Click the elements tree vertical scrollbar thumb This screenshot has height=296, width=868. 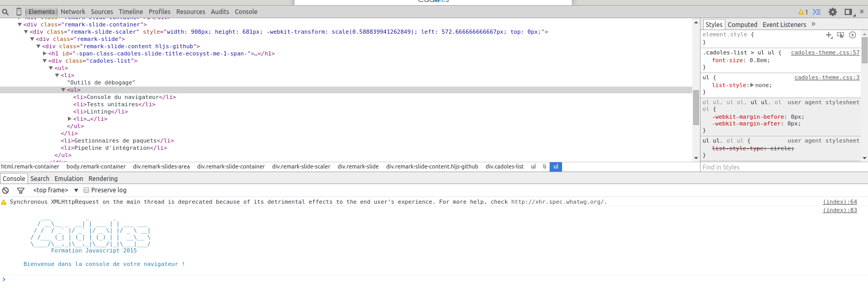pos(696,107)
